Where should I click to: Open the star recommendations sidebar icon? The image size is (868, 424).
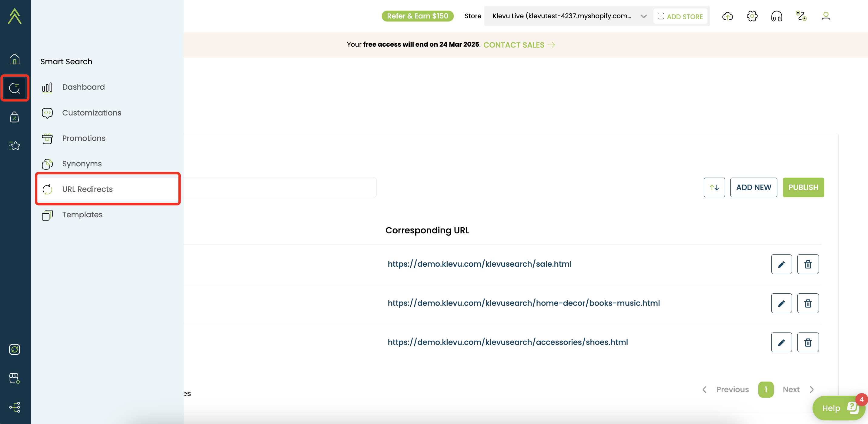point(15,145)
